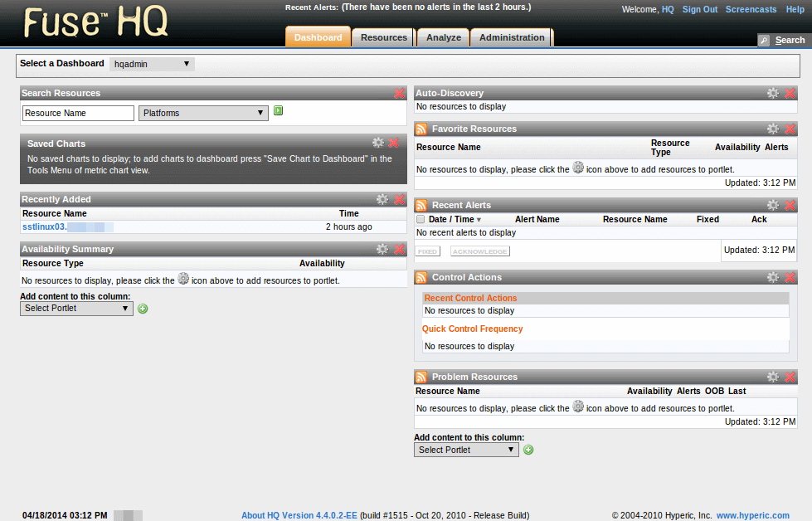Viewport: 812px width, 521px height.
Task: Open Control Actions RSS feed
Action: pyautogui.click(x=421, y=278)
